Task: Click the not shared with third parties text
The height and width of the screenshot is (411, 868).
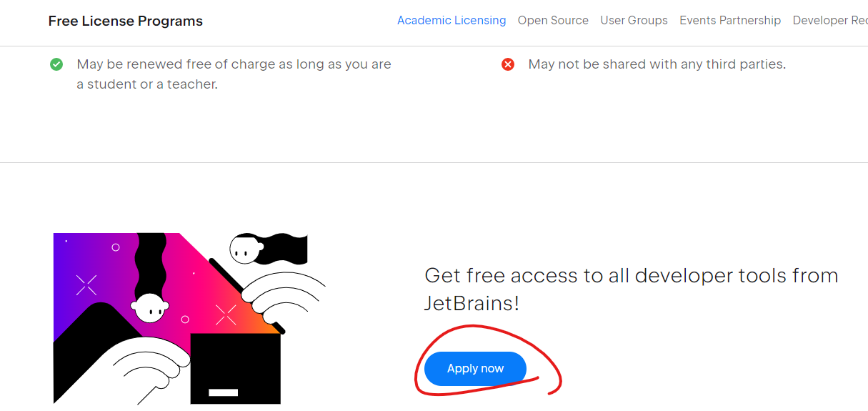Action: tap(657, 64)
